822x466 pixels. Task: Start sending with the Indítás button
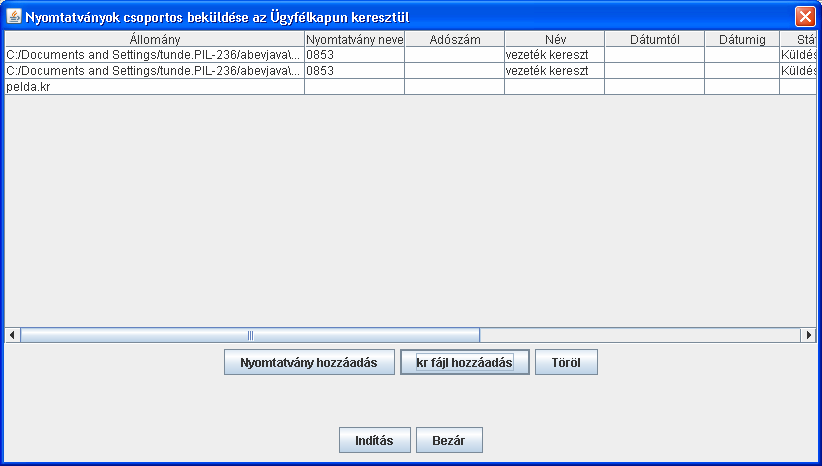click(375, 440)
